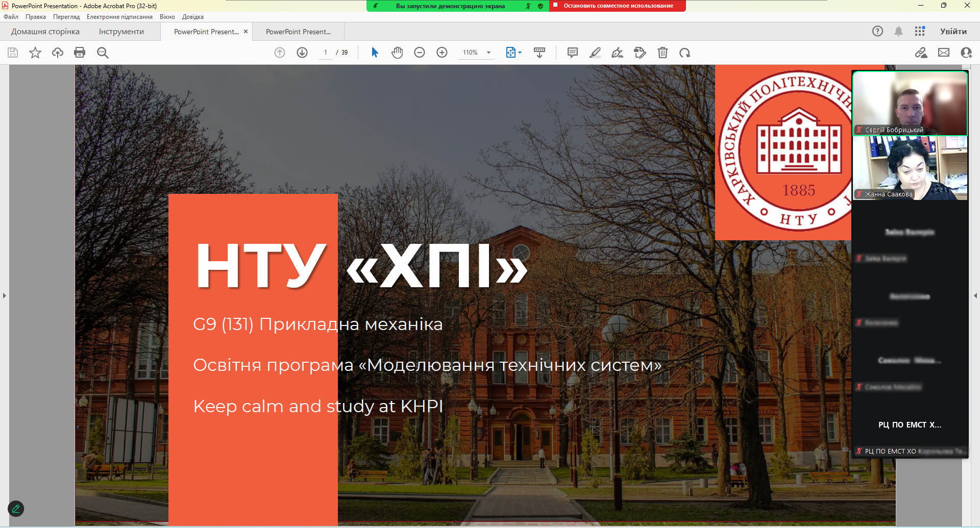Zoom out with the minus icon
This screenshot has height=528, width=980.
(420, 53)
